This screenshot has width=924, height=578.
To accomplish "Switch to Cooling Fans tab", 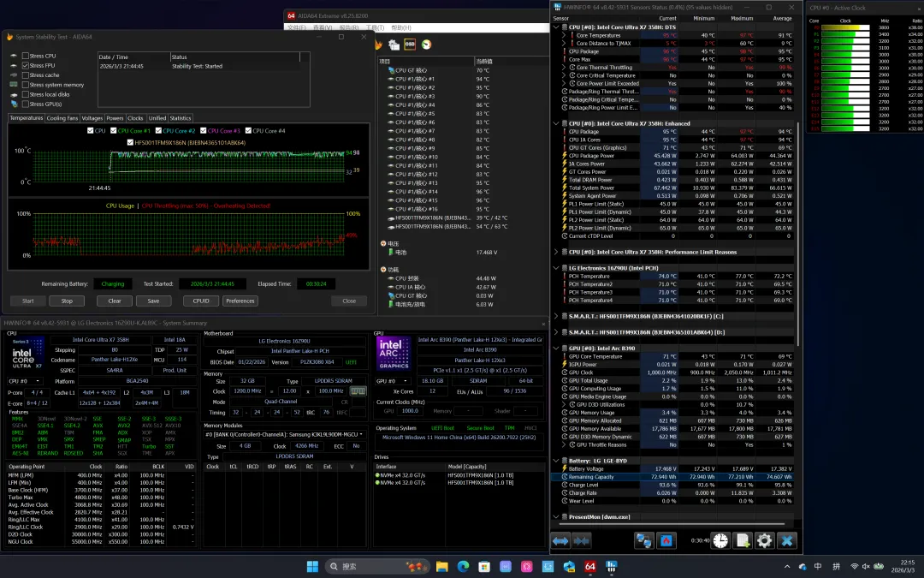I will tap(62, 118).
